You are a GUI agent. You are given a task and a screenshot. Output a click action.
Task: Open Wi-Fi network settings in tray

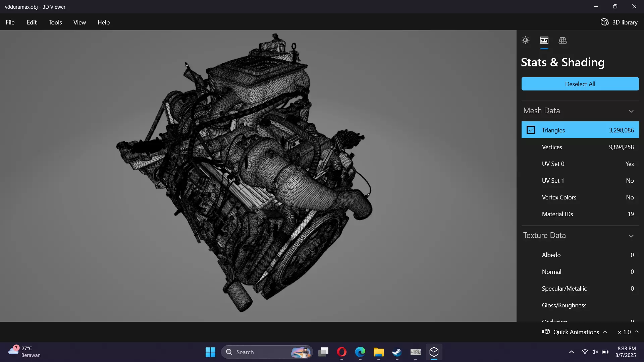[x=585, y=352]
